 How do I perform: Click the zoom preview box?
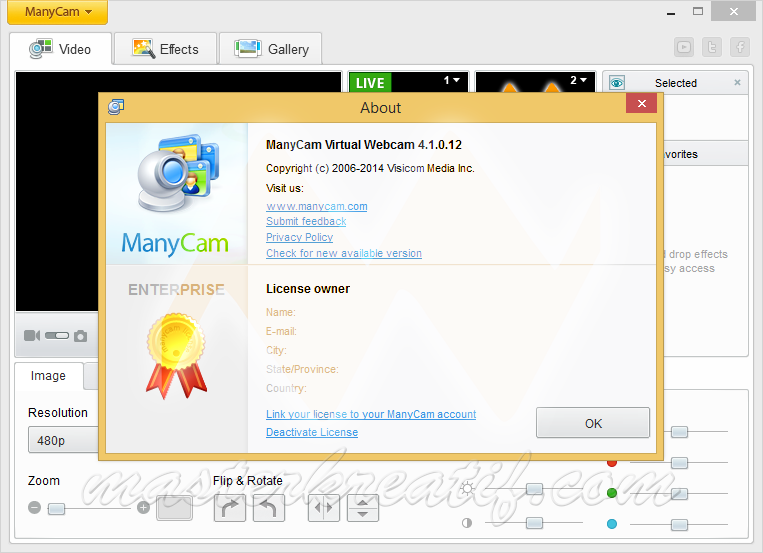coord(174,508)
